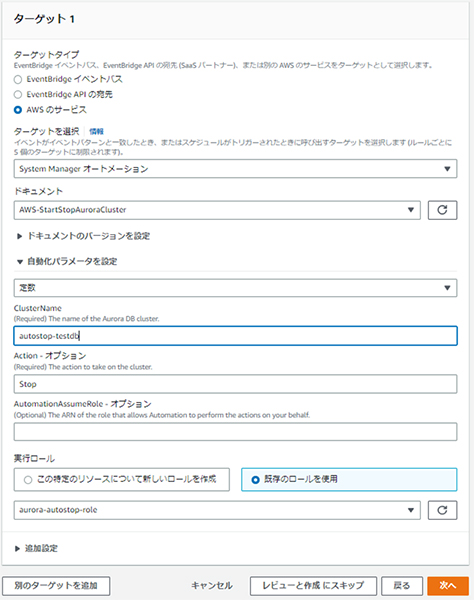Open the 情報 link next to ターゲットを選択
The width and height of the screenshot is (474, 600).
click(x=96, y=132)
